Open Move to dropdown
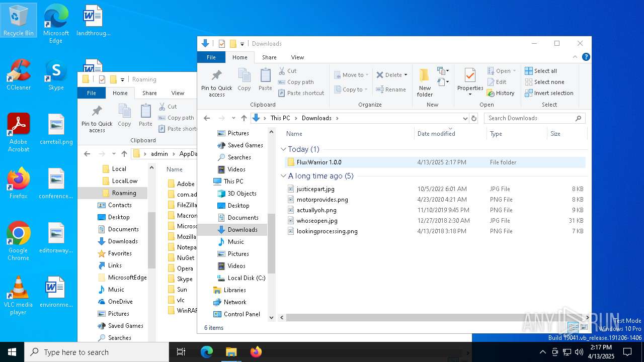The width and height of the screenshot is (644, 362). click(x=351, y=75)
